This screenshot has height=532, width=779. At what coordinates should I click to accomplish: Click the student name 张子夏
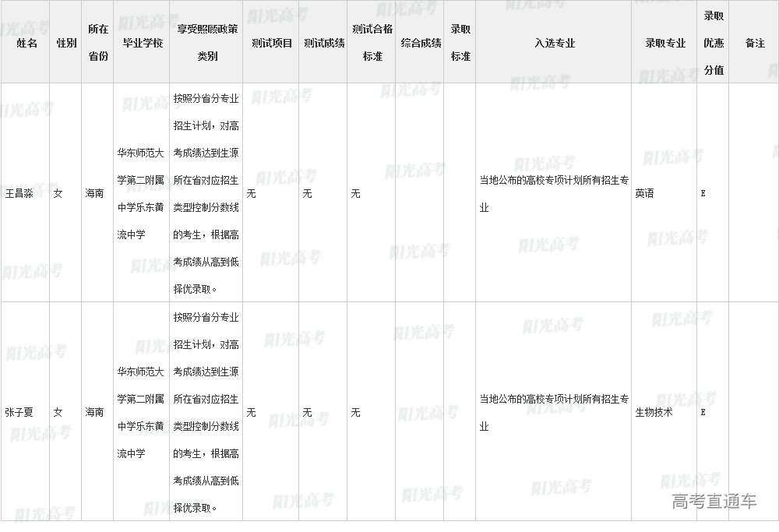[x=19, y=412]
